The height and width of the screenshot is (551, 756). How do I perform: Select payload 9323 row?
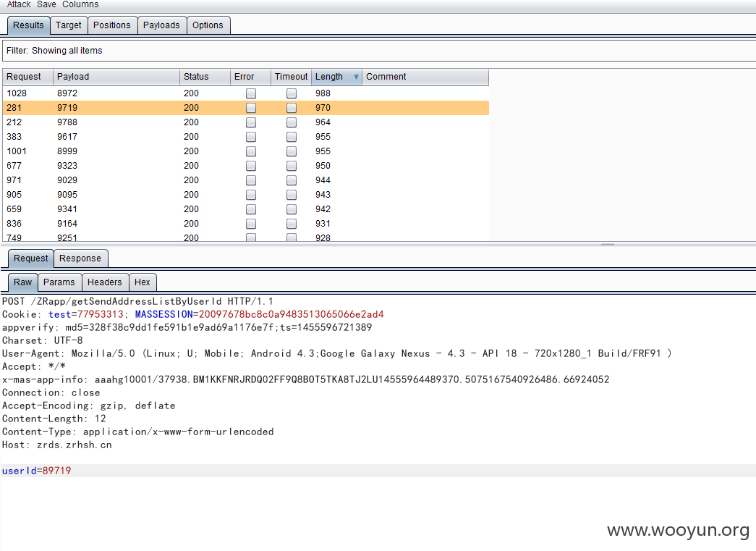(246, 166)
